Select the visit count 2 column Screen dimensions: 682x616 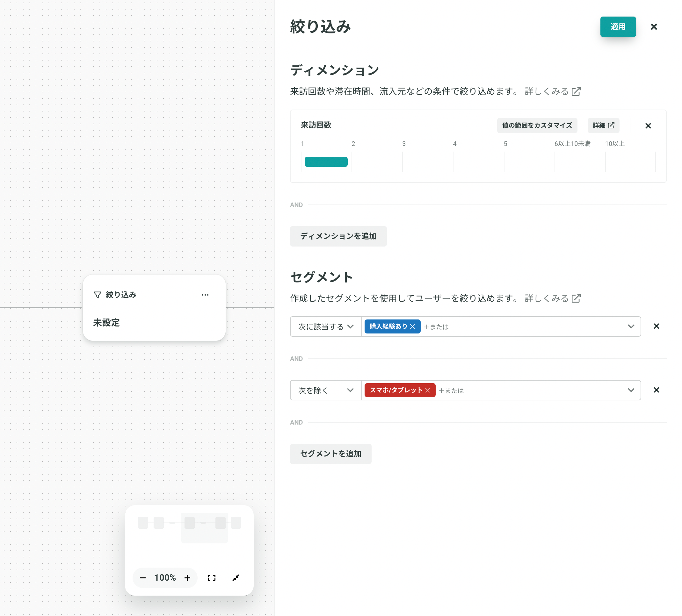point(377,161)
